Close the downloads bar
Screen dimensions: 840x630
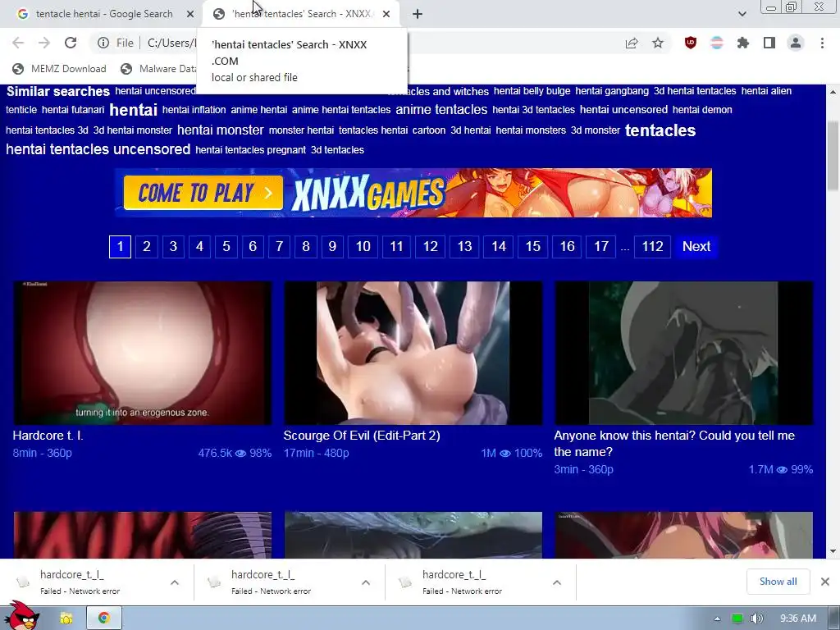[825, 582]
